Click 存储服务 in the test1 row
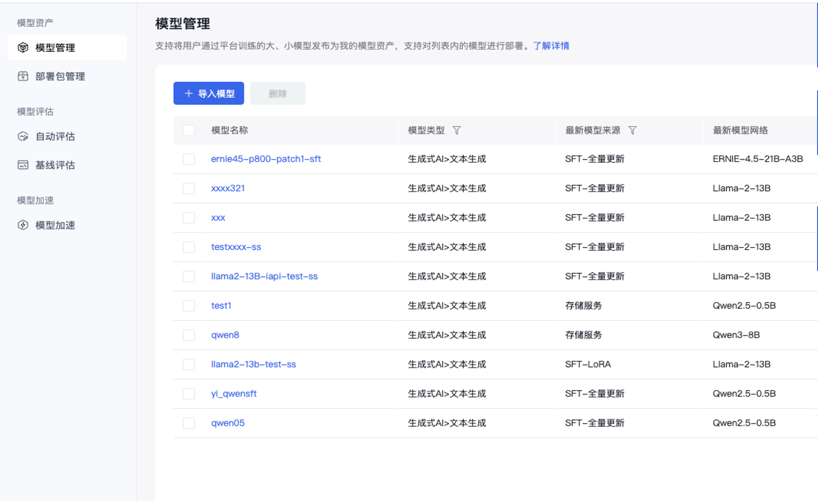 (583, 306)
